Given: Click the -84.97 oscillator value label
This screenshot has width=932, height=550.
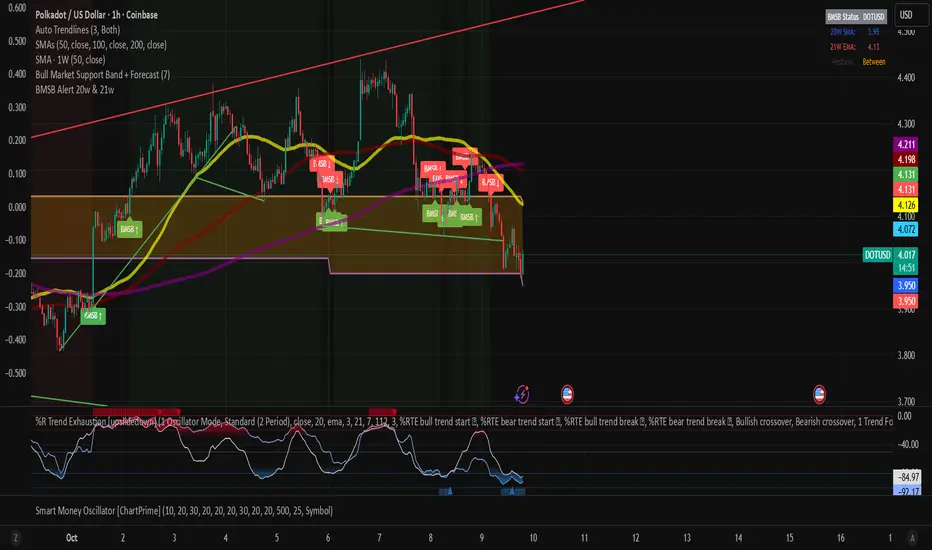Looking at the screenshot, I should [x=908, y=477].
